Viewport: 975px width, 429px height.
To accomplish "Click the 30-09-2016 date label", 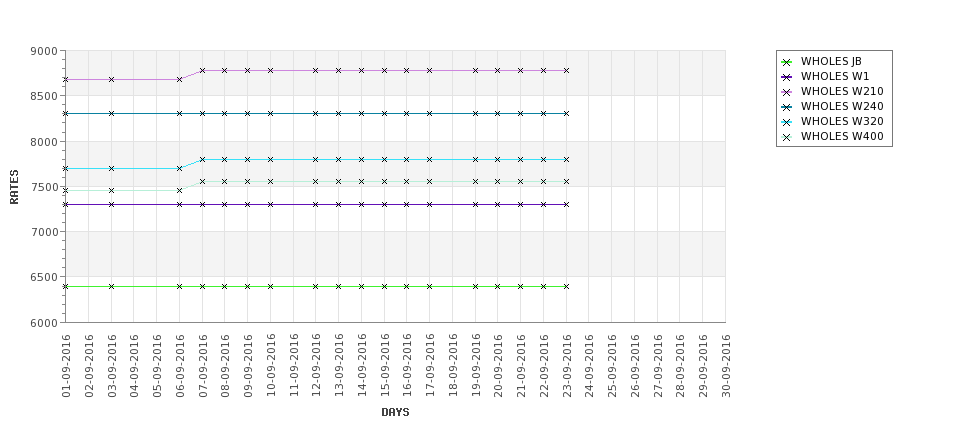I will click(726, 366).
